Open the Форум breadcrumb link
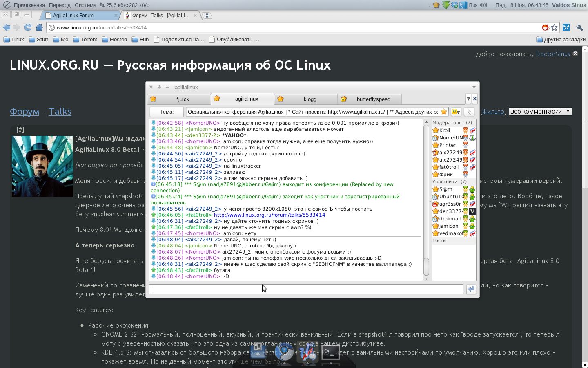This screenshot has width=588, height=368. (24, 112)
